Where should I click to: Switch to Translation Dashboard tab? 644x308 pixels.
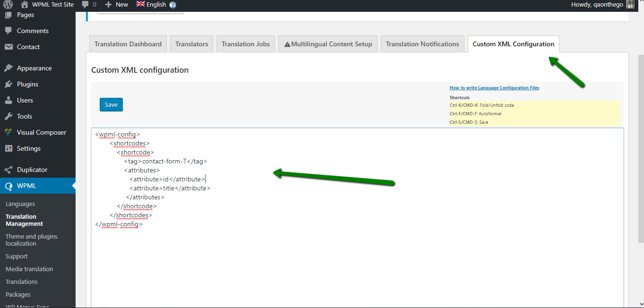coord(128,44)
